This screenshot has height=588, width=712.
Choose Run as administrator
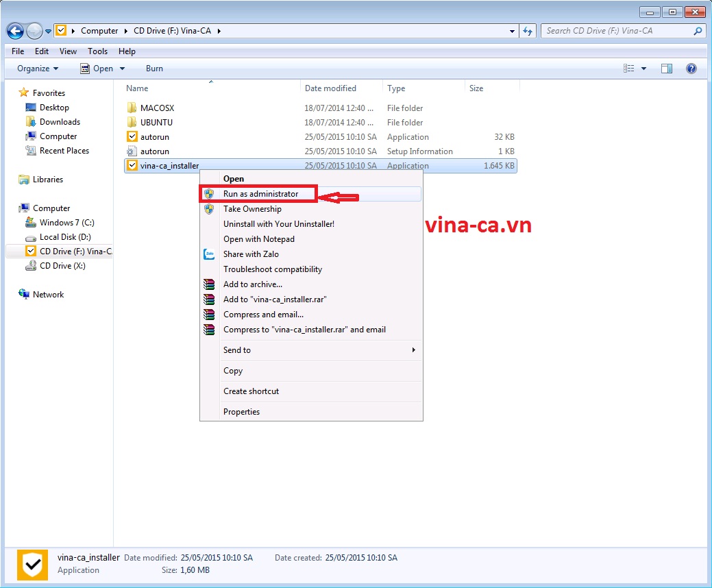tap(260, 194)
